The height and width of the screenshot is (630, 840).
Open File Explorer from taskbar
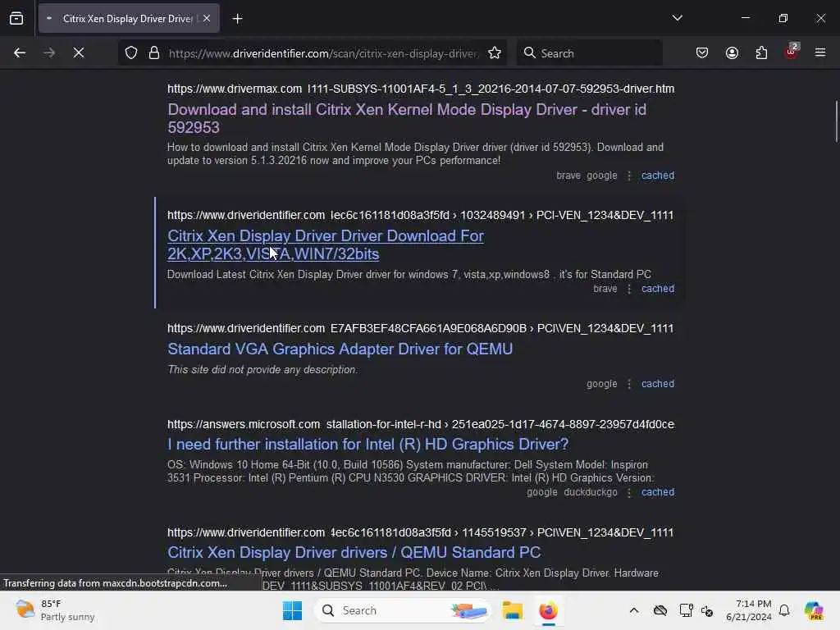513,610
